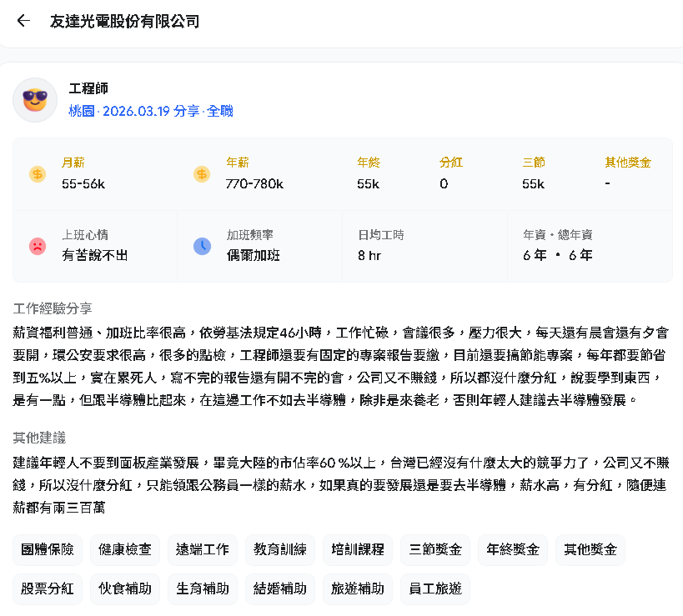The width and height of the screenshot is (683, 616).
Task: Click the 上班心情 label
Action: tap(85, 235)
